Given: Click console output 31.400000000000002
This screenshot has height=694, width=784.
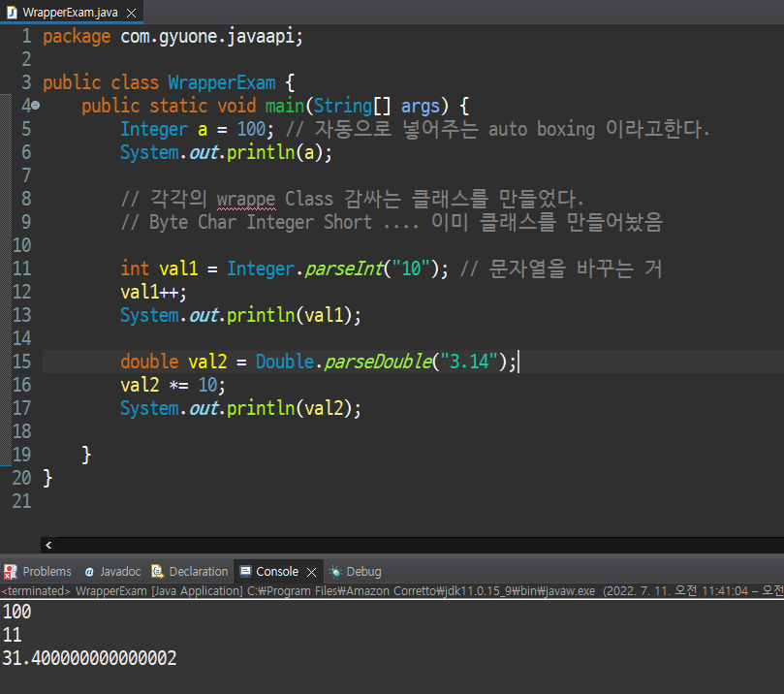Looking at the screenshot, I should pos(89,658).
